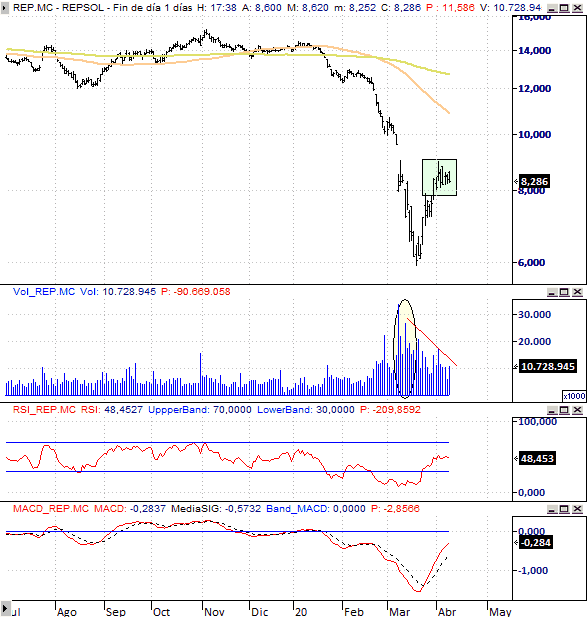This screenshot has width=587, height=617.
Task: Close the REPSOL price chart panel
Action: [577, 8]
